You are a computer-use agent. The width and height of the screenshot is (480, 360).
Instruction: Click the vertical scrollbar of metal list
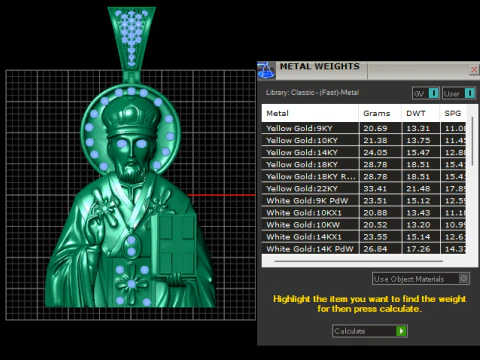472,141
